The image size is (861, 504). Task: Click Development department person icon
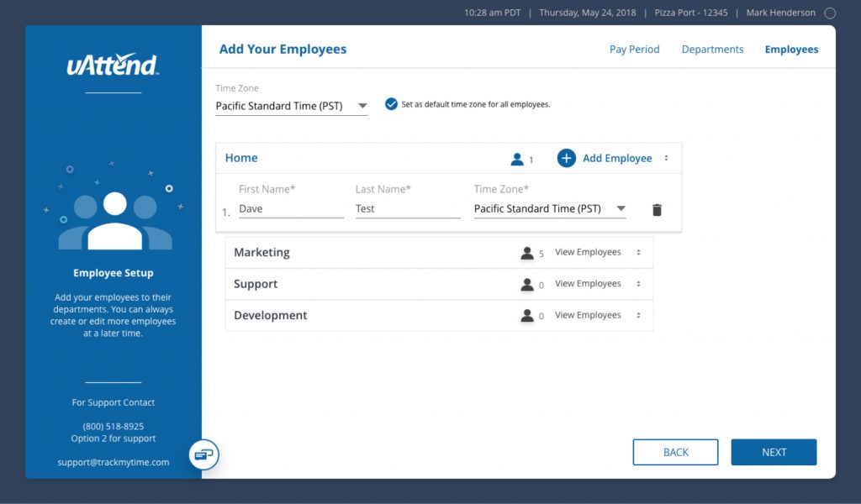[x=527, y=315]
